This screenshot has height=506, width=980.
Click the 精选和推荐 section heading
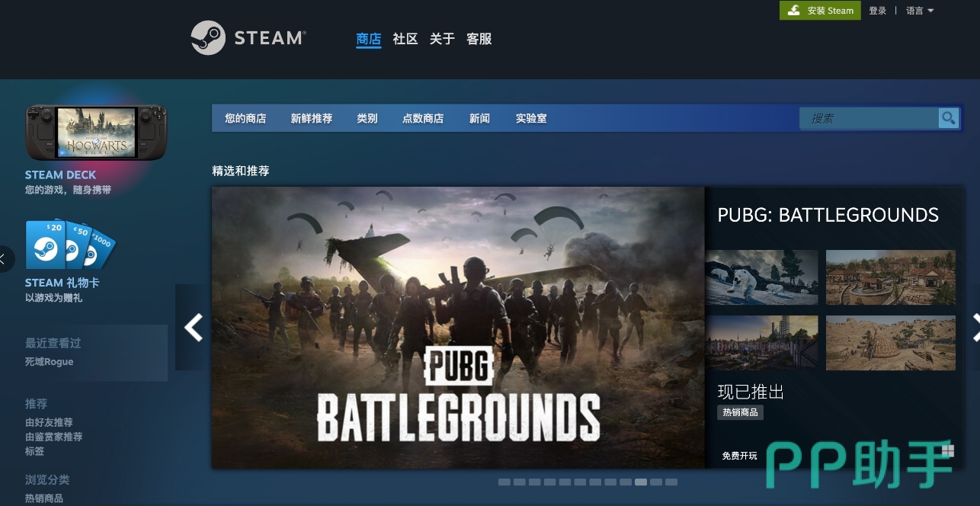241,171
